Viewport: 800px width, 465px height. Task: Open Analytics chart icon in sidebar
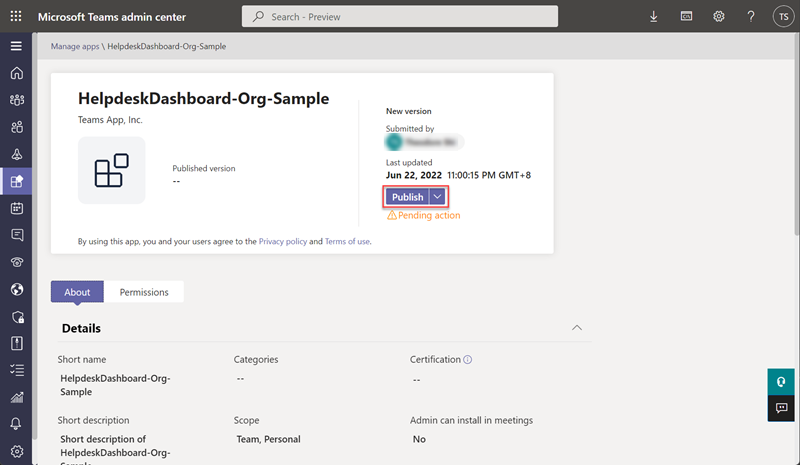point(17,397)
